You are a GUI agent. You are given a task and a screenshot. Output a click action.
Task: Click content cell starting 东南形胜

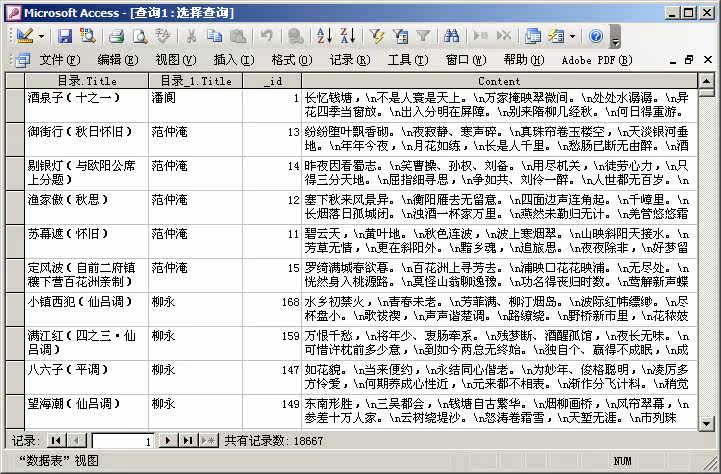tap(499, 411)
